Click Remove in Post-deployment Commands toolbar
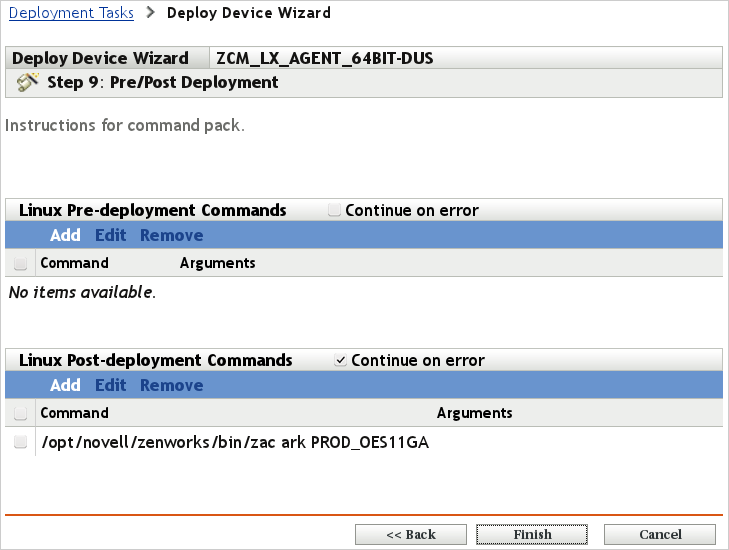This screenshot has width=729, height=550. point(171,386)
